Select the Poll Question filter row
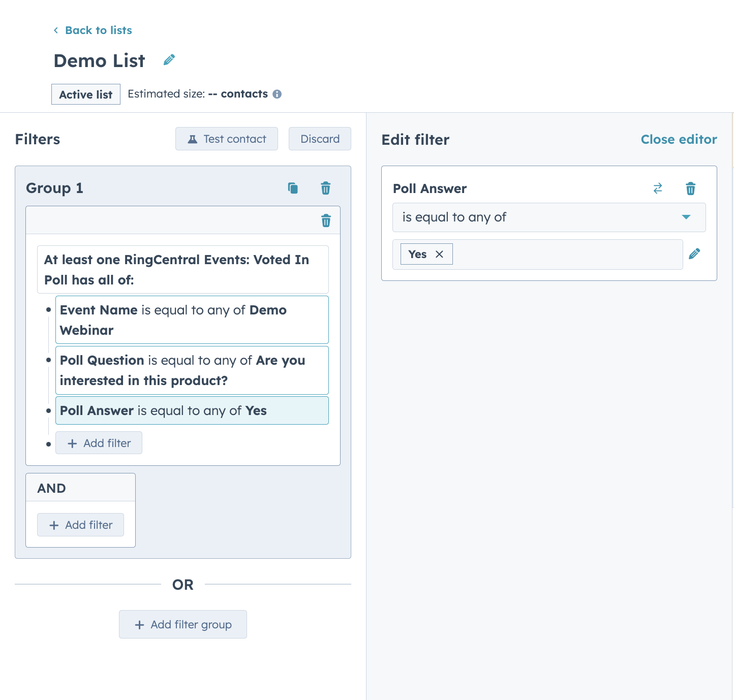The width and height of the screenshot is (734, 700). (192, 370)
